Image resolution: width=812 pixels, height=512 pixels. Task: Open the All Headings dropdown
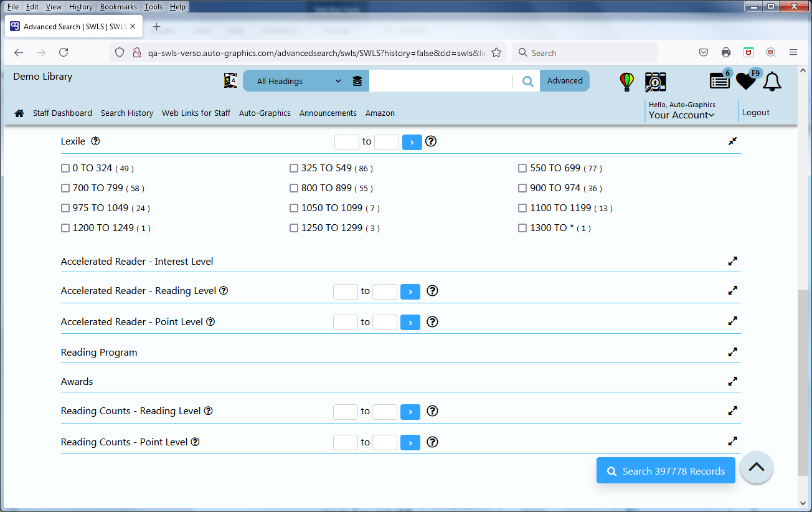point(298,81)
